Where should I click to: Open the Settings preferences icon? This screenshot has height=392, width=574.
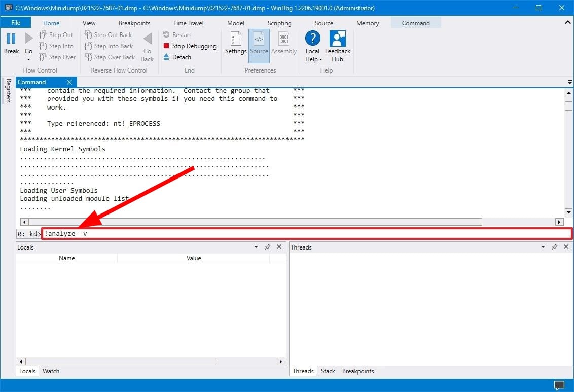(x=236, y=39)
